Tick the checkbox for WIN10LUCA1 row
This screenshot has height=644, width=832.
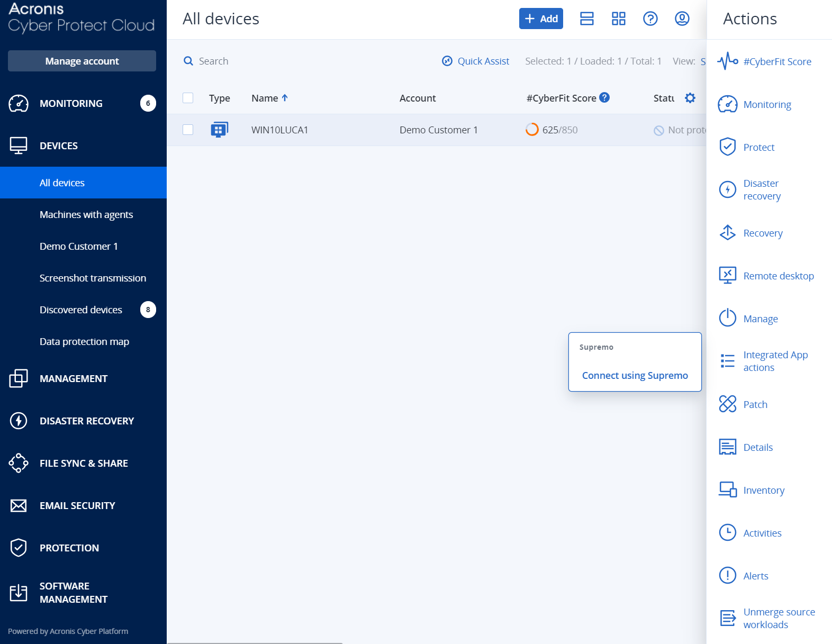pyautogui.click(x=188, y=130)
